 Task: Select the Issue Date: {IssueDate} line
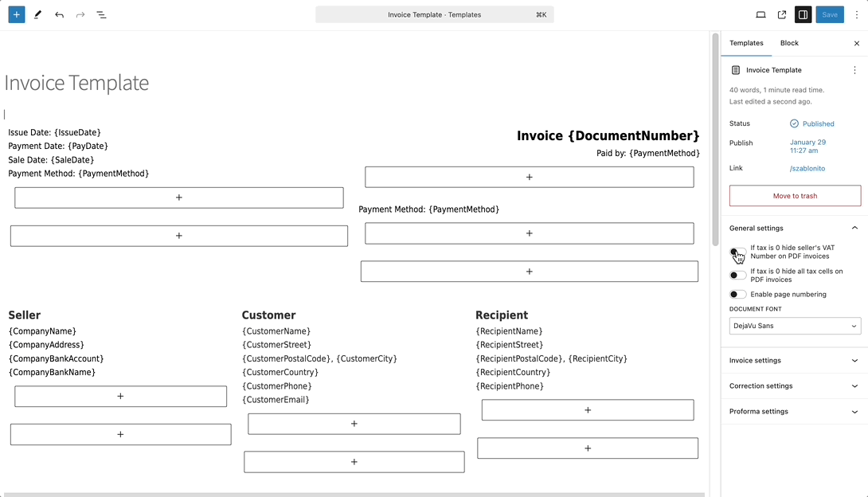pos(54,132)
